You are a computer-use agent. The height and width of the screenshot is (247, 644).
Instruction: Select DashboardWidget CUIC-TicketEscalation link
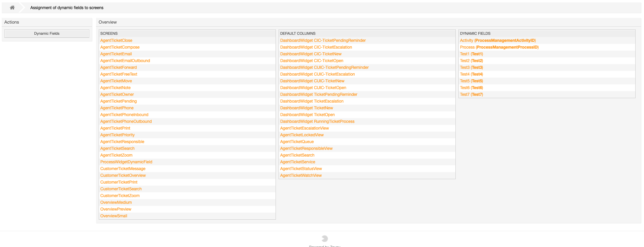click(317, 74)
